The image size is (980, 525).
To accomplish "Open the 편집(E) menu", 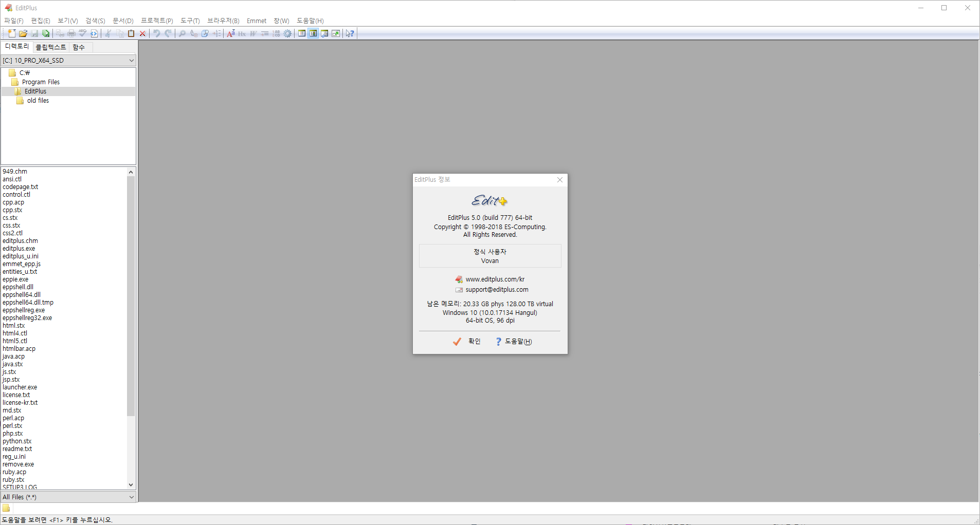I will point(41,21).
